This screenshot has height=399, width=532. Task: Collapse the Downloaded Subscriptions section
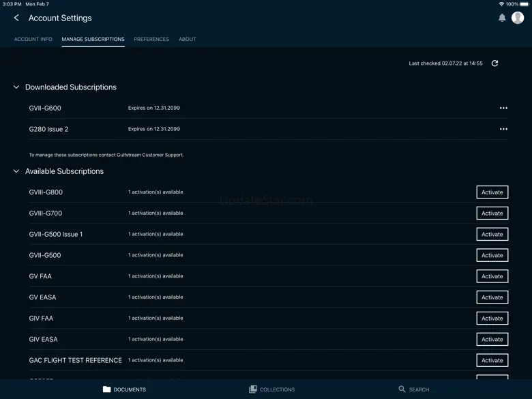click(x=16, y=87)
